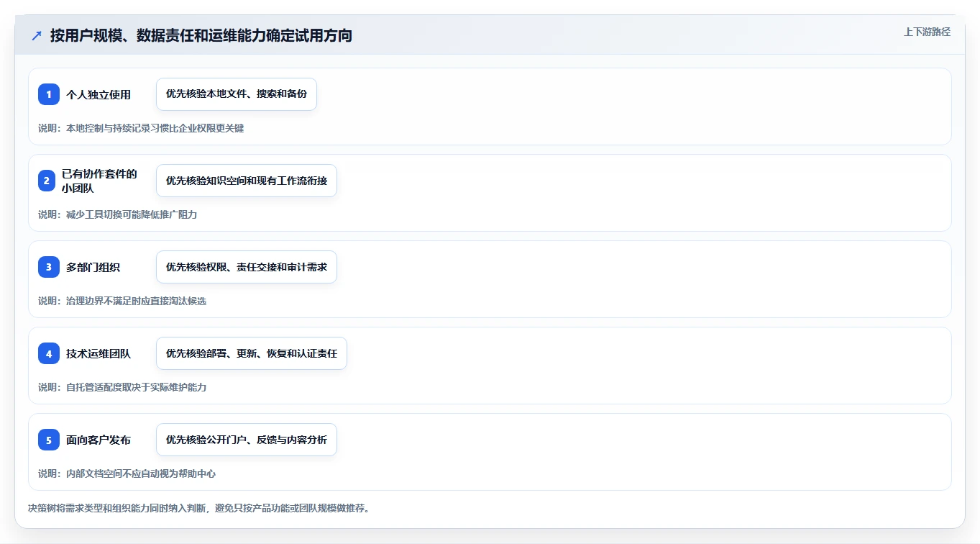Image resolution: width=980 pixels, height=544 pixels.
Task: Click the heading 按用户规模、数据责任和运维能力确定试用方向
Action: 201,36
